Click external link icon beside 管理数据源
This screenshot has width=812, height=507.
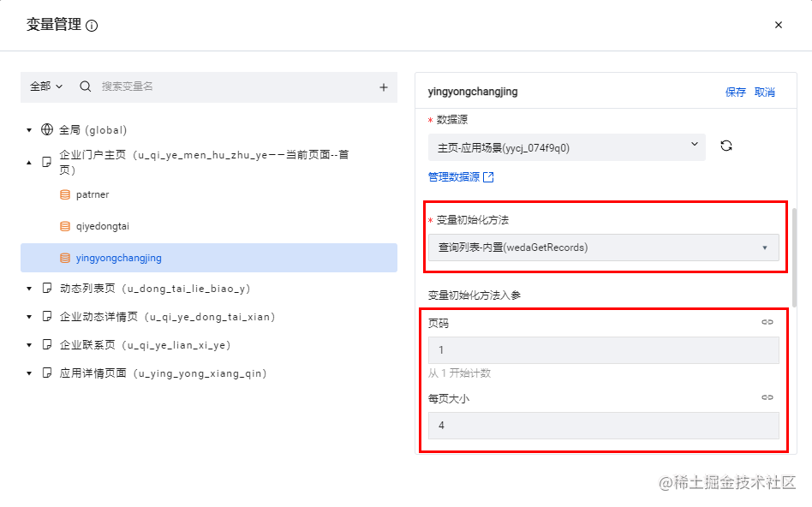click(488, 177)
